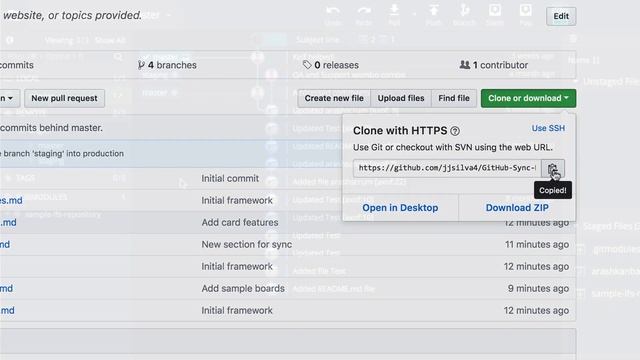Choose Open in Desktop
Screen dimensions: 640x360
pos(400,208)
